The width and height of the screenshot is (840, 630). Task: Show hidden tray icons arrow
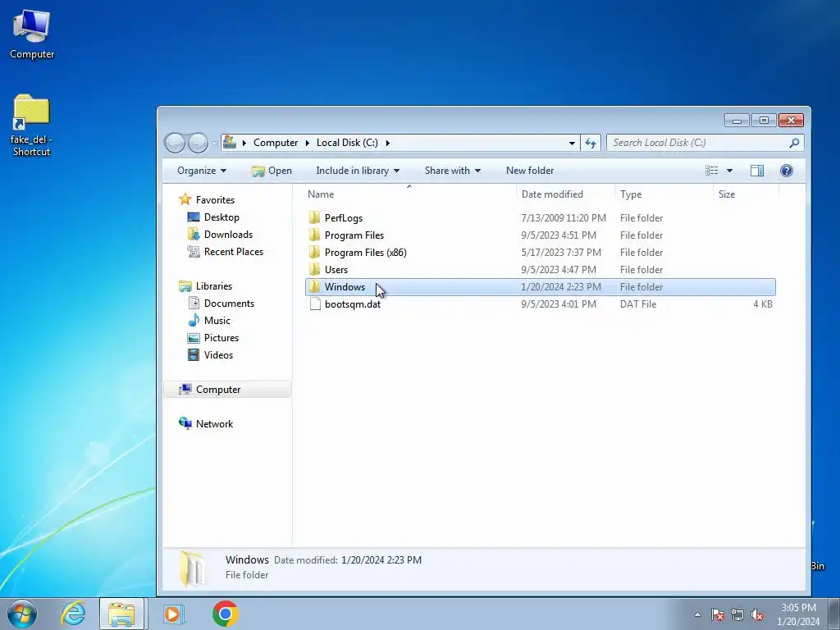click(x=697, y=614)
